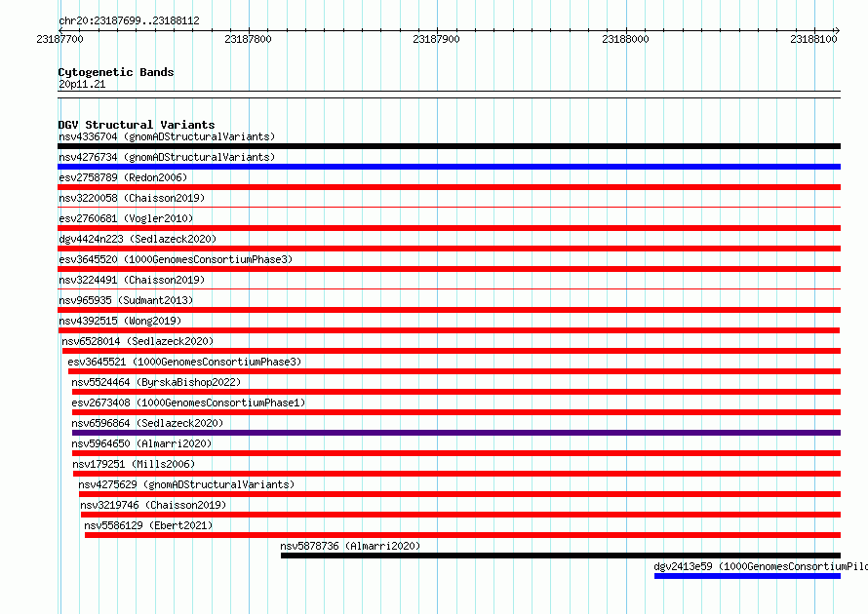This screenshot has height=614, width=868.
Task: Click ruler position 23188000
Action: [625, 39]
